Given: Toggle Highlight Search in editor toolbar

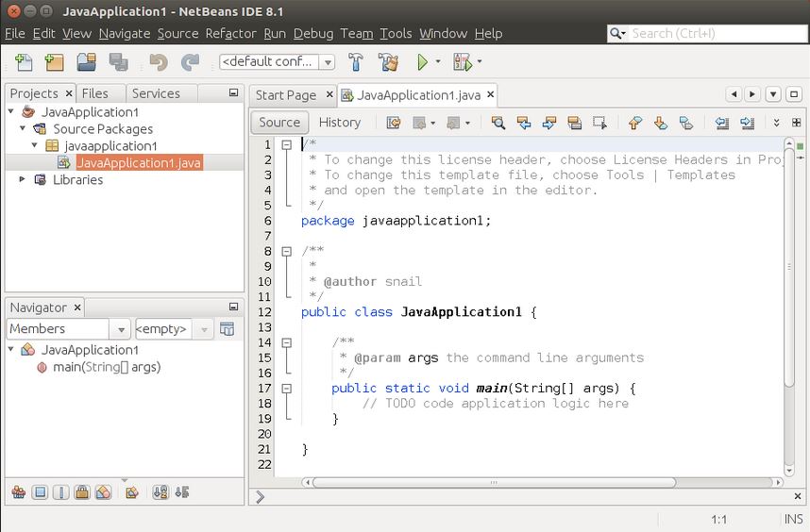Looking at the screenshot, I should click(574, 123).
